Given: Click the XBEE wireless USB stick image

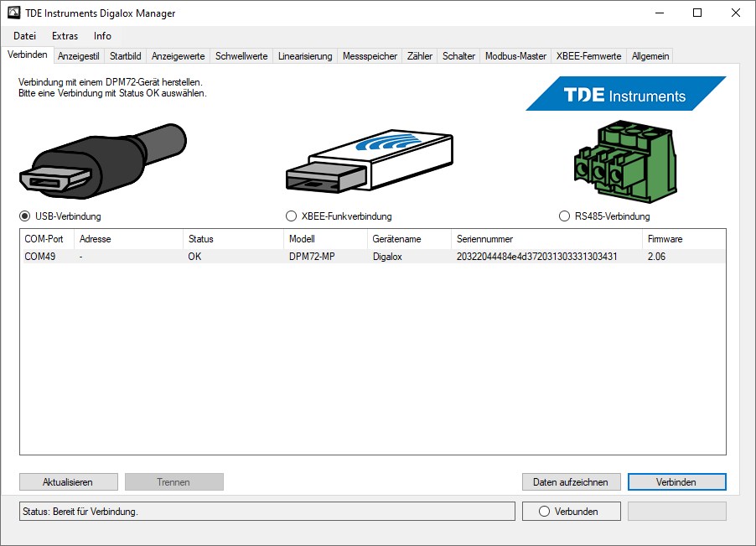Looking at the screenshot, I should point(370,161).
